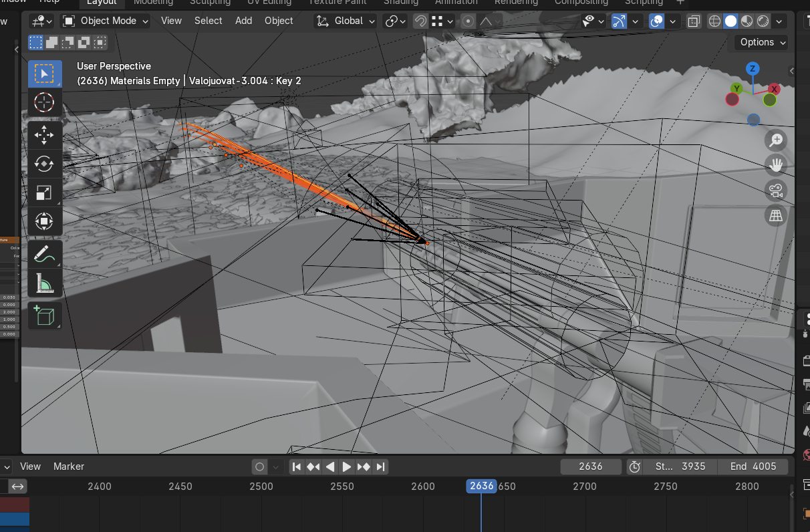810x532 pixels.
Task: Toggle viewport overlays display
Action: pyautogui.click(x=657, y=21)
